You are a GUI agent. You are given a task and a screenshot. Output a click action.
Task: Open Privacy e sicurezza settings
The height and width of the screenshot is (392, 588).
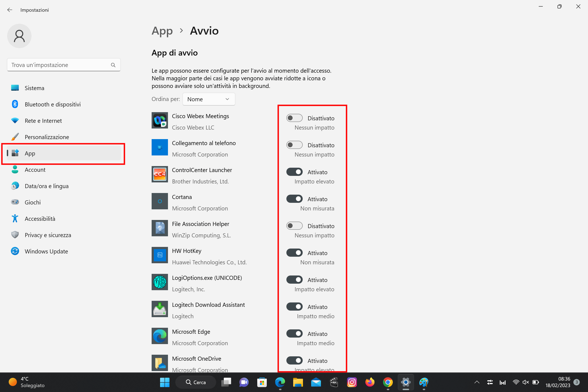(48, 235)
